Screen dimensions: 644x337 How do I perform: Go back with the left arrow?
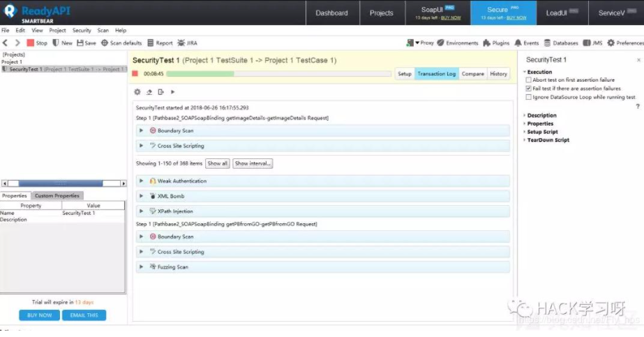pyautogui.click(x=6, y=43)
